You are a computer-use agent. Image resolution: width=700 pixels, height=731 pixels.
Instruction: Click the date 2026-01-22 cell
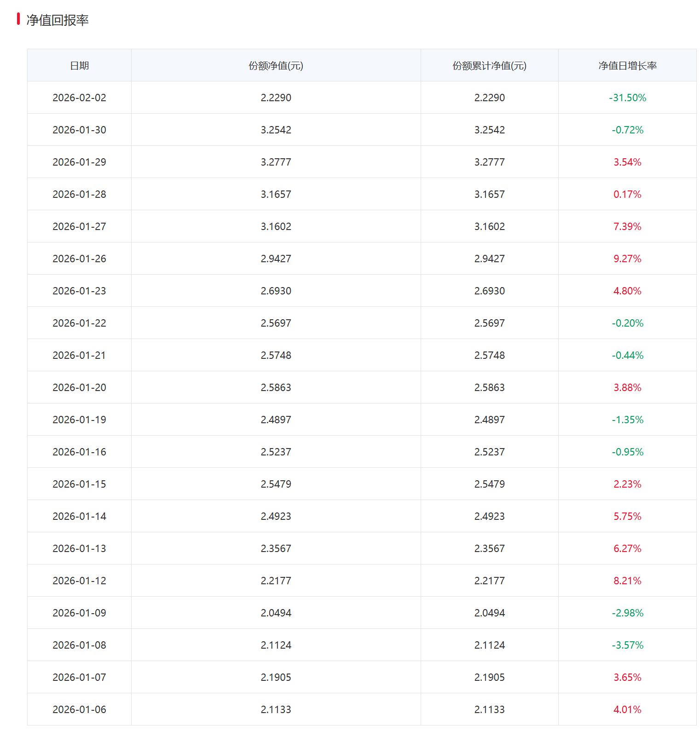point(79,323)
